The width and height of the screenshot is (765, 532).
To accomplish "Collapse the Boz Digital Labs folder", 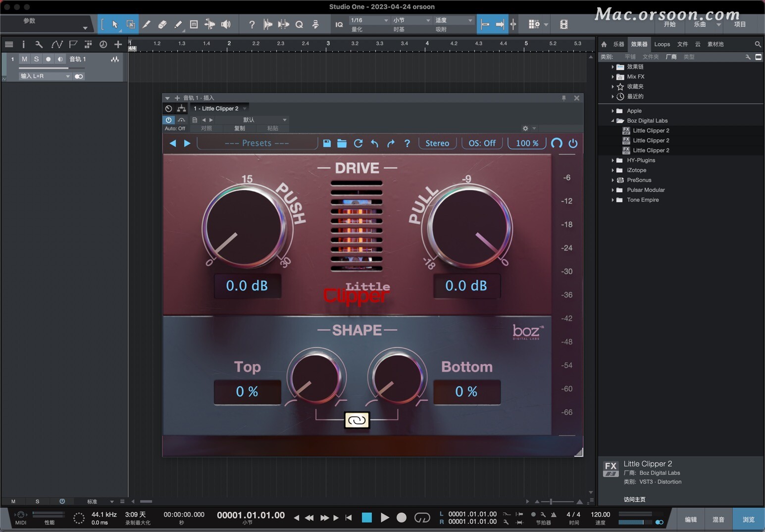I will tap(612, 120).
